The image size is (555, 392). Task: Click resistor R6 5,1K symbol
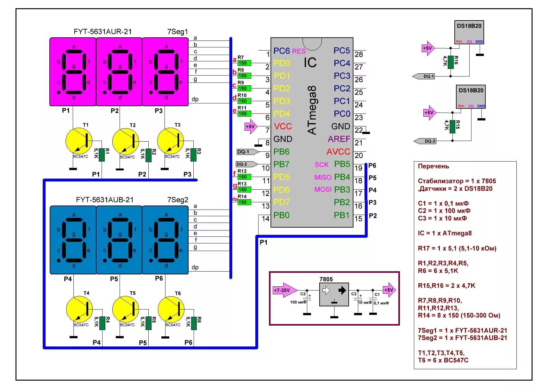point(194,323)
